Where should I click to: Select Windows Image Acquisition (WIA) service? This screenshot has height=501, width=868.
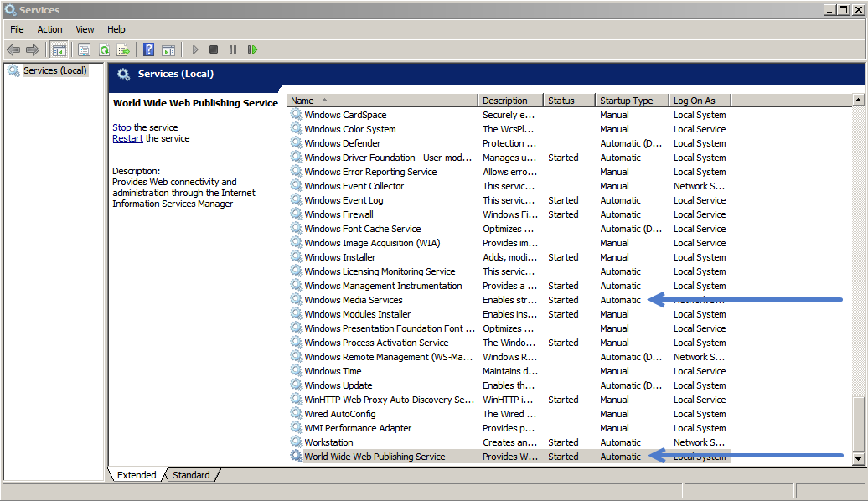click(x=372, y=243)
